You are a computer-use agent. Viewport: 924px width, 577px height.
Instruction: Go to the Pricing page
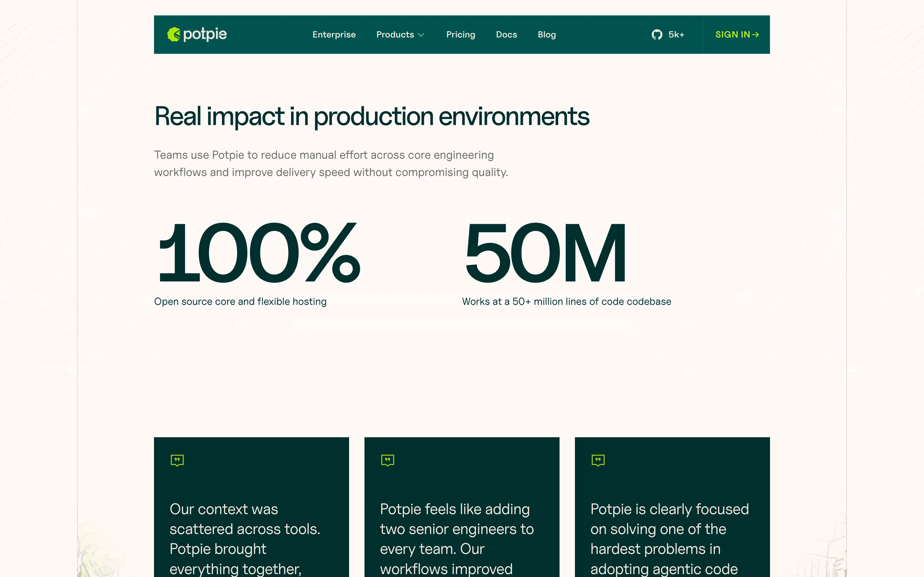point(460,35)
